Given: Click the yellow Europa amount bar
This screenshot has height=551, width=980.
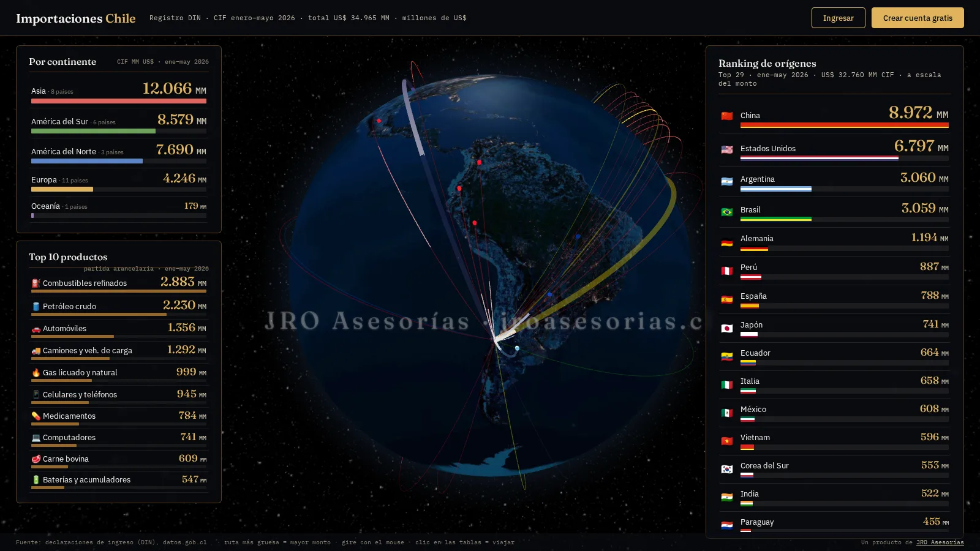Looking at the screenshot, I should 62,189.
